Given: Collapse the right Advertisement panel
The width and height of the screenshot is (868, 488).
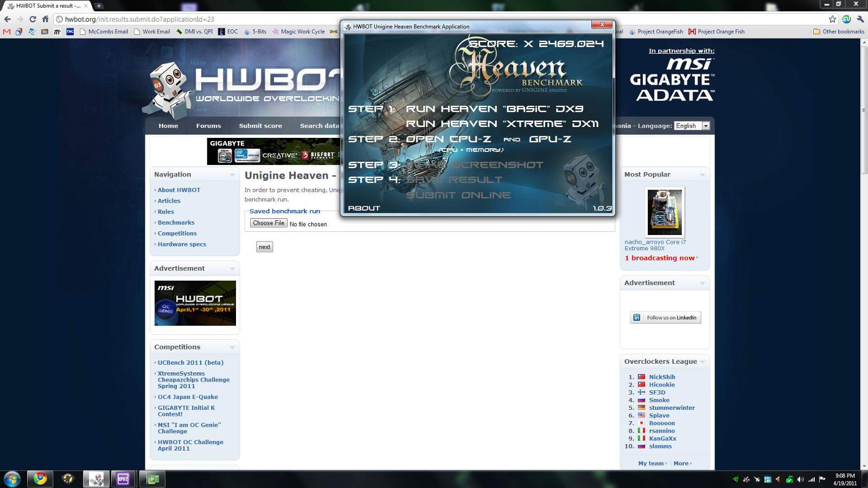Looking at the screenshot, I should [x=703, y=283].
